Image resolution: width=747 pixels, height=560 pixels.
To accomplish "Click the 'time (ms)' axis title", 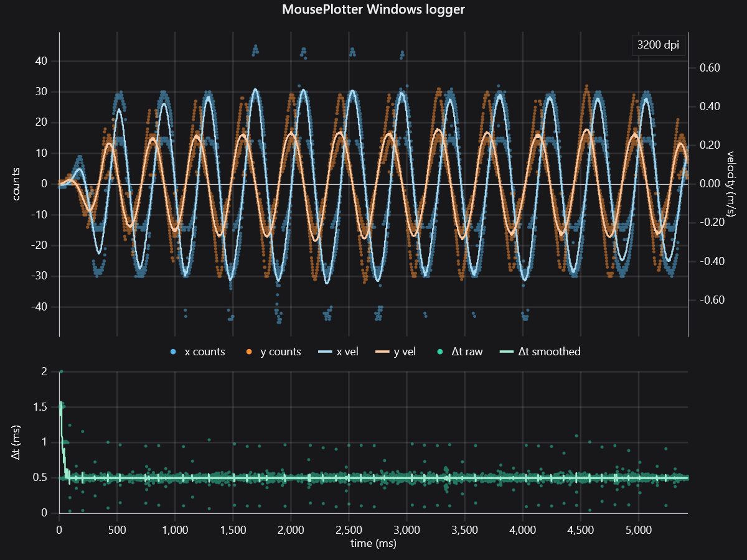I will (x=374, y=543).
